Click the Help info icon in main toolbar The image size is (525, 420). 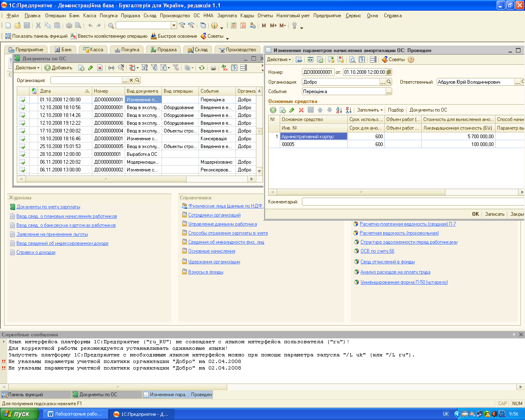coord(214,25)
